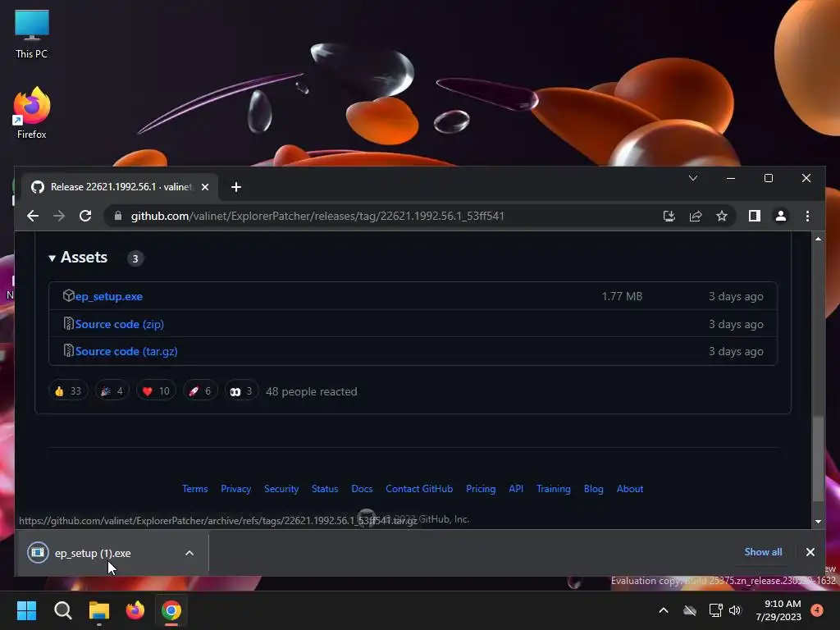Click Chrome taskbar icon
This screenshot has width=840, height=630.
pos(171,610)
